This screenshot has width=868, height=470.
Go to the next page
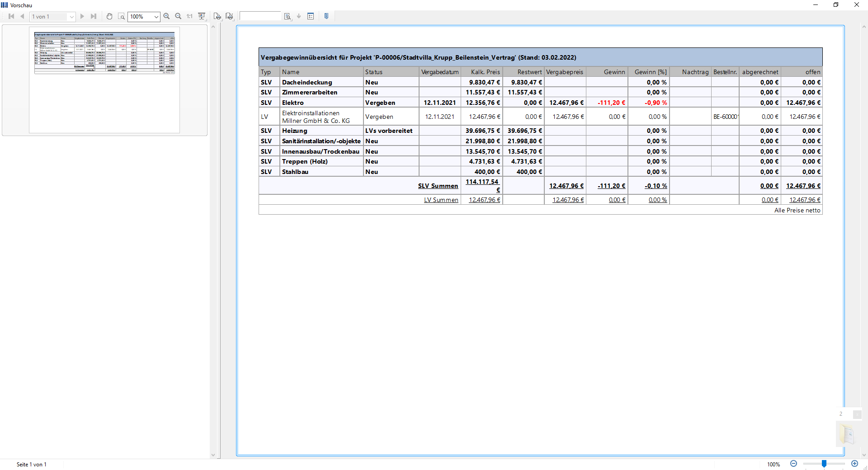[82, 16]
